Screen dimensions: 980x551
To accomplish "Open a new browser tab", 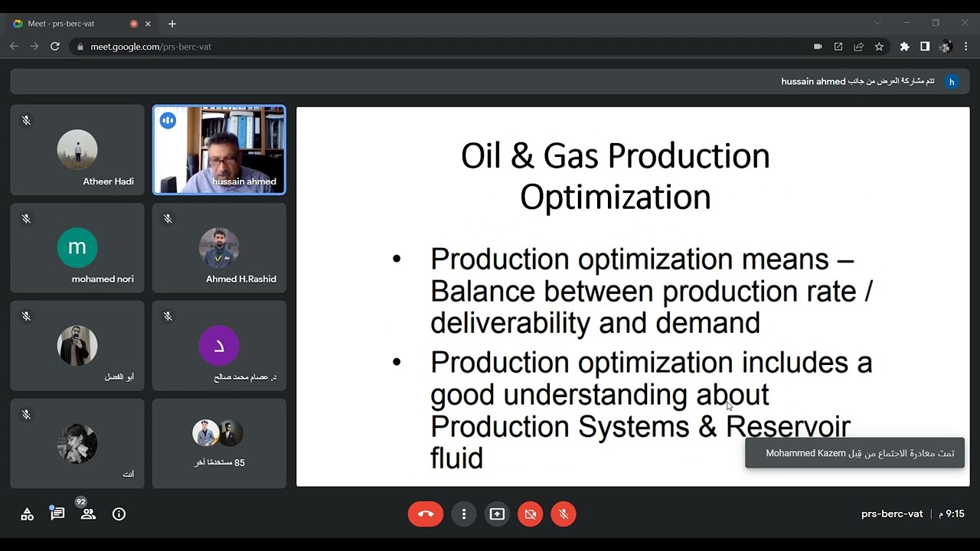I will pyautogui.click(x=172, y=24).
